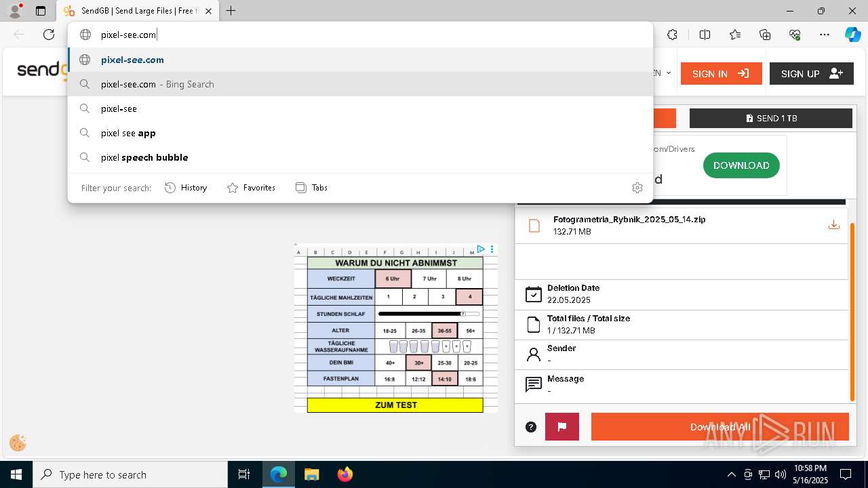Open Edge Settings and more menu
The image size is (868, 488).
pos(825,35)
